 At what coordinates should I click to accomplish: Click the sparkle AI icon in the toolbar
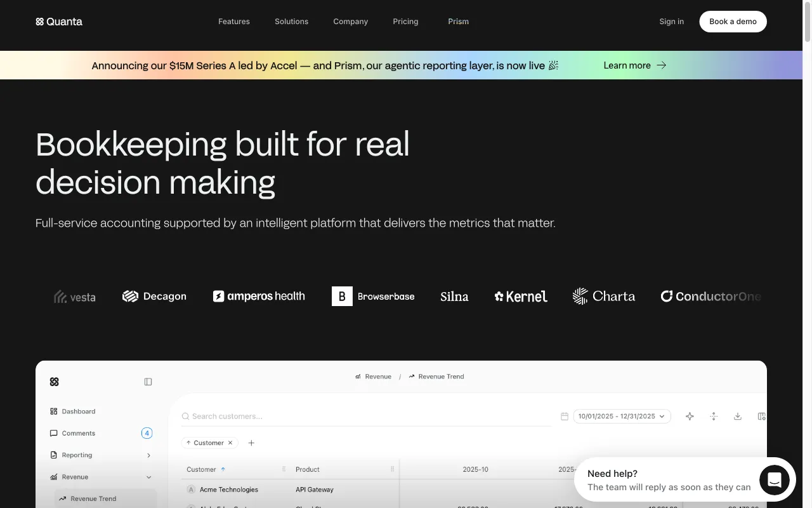pyautogui.click(x=690, y=417)
